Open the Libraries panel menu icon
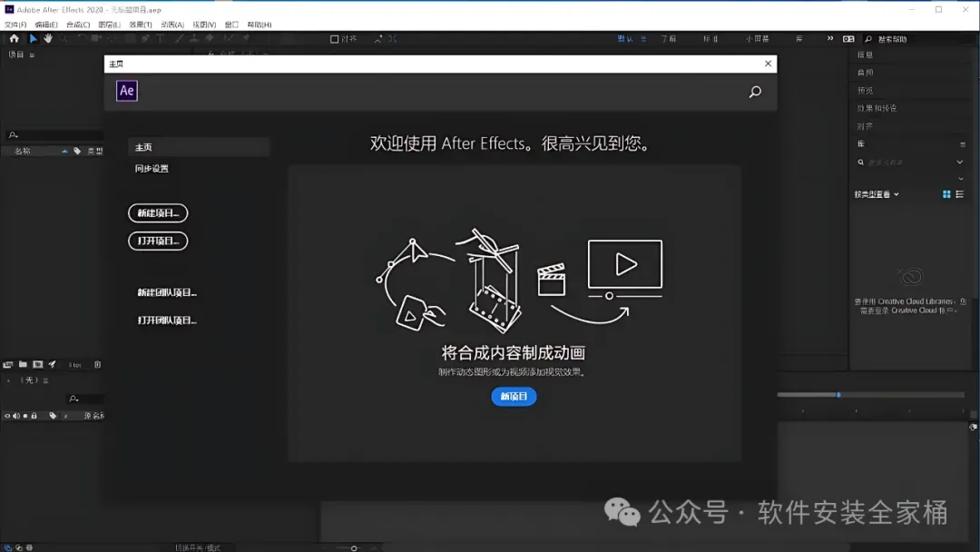 (963, 144)
